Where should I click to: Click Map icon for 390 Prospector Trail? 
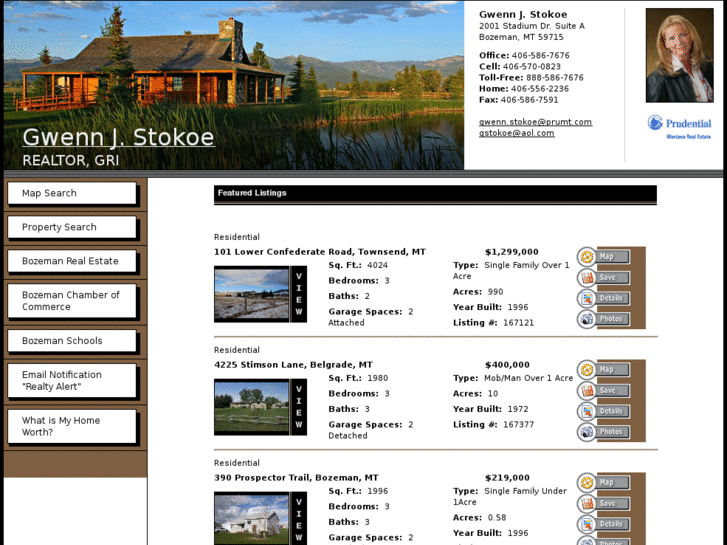click(x=587, y=482)
